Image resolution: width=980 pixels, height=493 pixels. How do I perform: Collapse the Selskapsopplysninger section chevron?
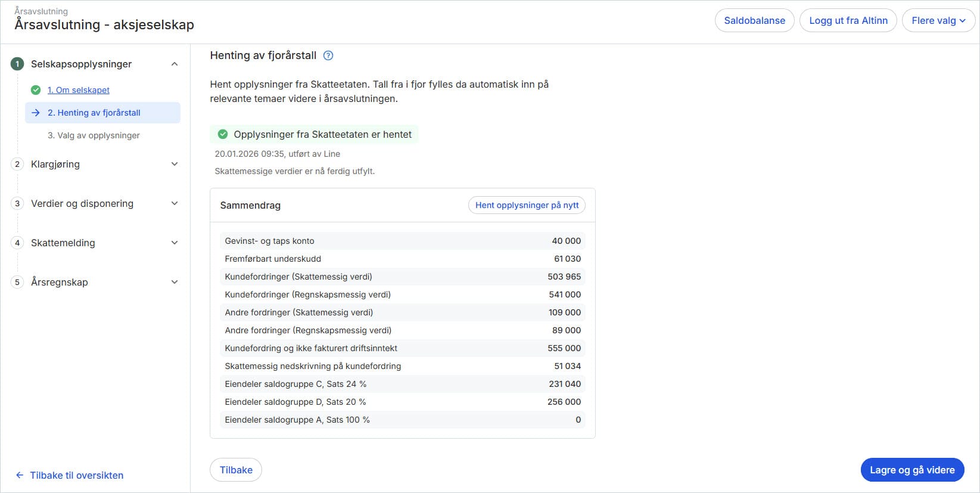[175, 64]
